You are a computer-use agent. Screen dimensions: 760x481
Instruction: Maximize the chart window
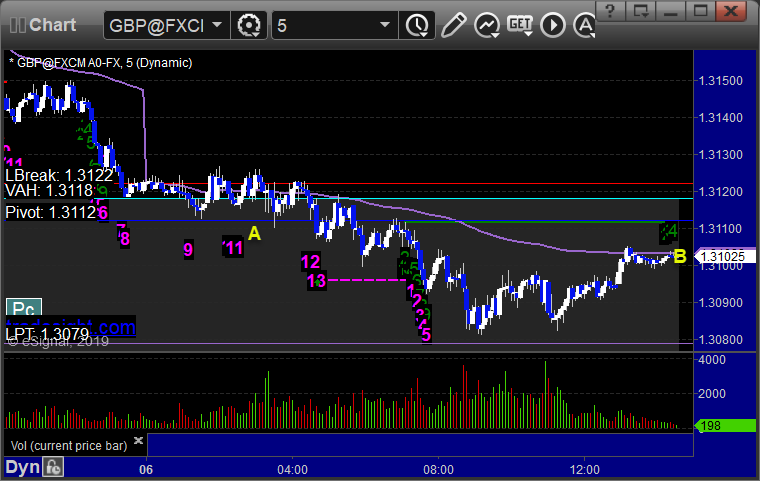700,10
